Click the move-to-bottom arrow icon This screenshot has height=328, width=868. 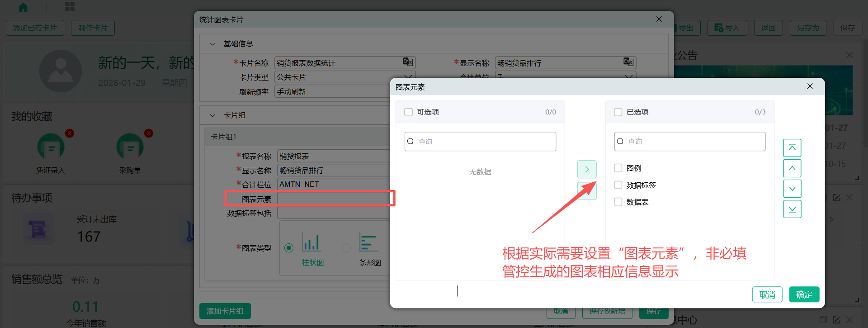coord(792,209)
